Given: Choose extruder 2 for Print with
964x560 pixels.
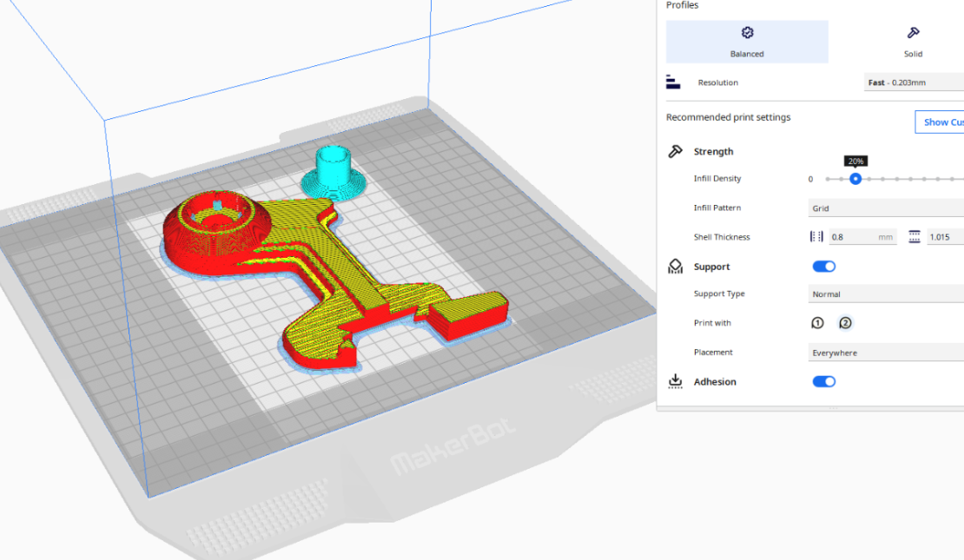Looking at the screenshot, I should [845, 323].
